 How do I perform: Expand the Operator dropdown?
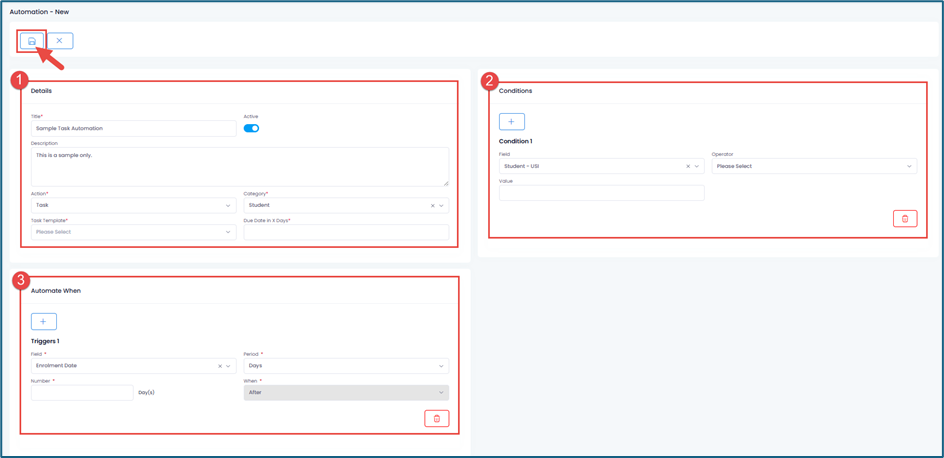[813, 166]
